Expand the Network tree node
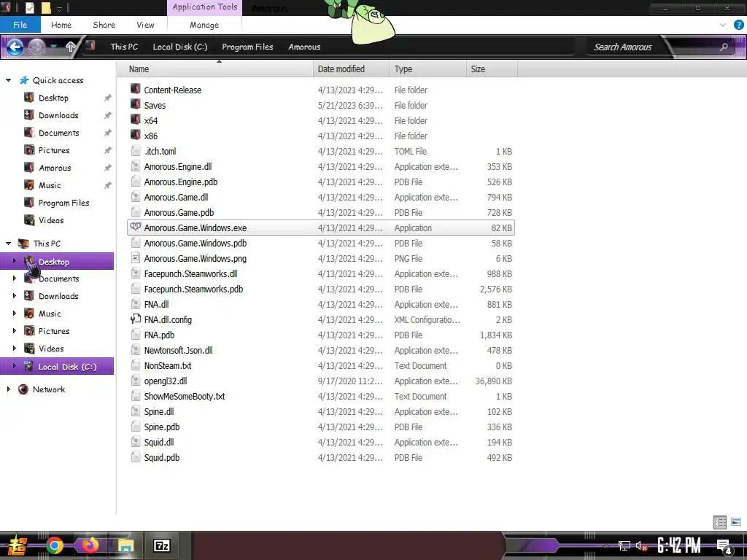The image size is (747, 560). point(8,389)
